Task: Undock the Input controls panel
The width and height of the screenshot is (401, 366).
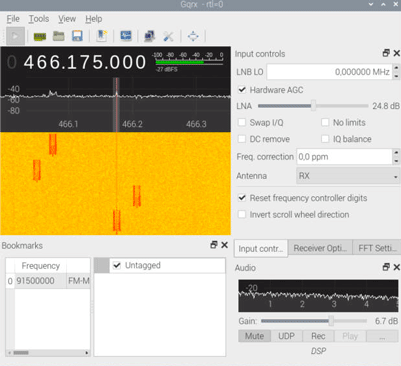Action: tap(386, 53)
